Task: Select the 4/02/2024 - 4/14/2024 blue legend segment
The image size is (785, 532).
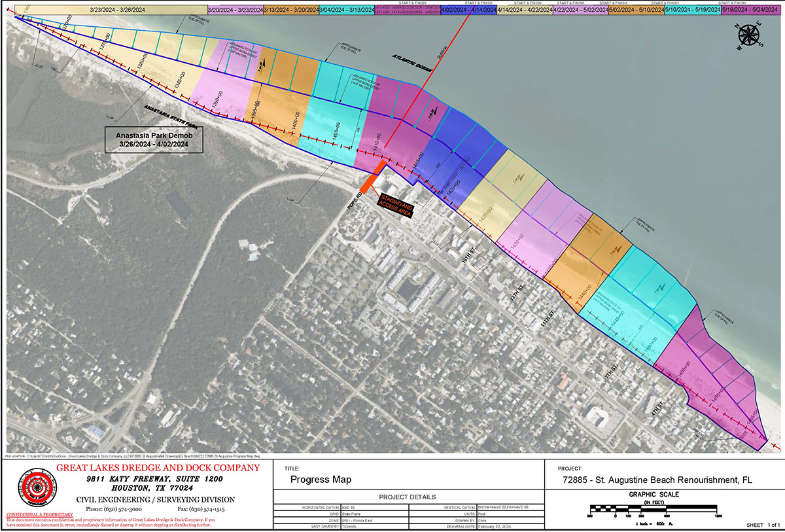Action: (468, 10)
